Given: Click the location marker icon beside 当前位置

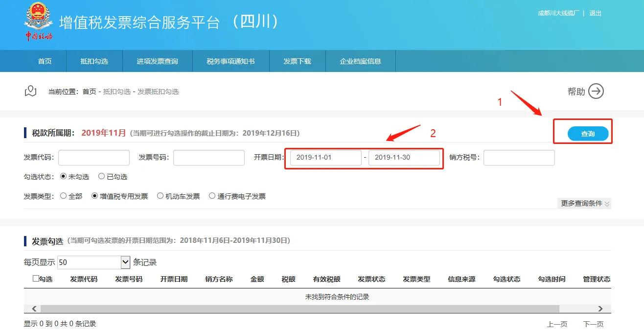Looking at the screenshot, I should 30,91.
